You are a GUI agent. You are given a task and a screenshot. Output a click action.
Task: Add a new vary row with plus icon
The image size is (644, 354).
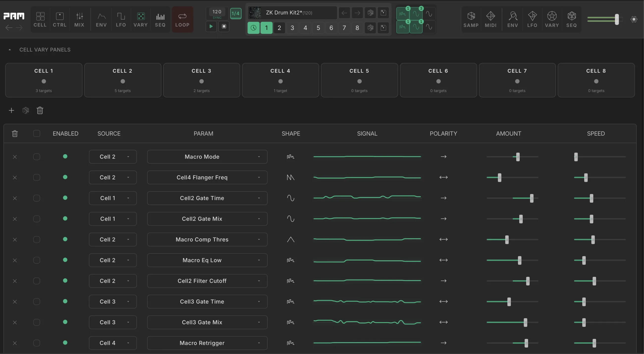[x=11, y=110]
